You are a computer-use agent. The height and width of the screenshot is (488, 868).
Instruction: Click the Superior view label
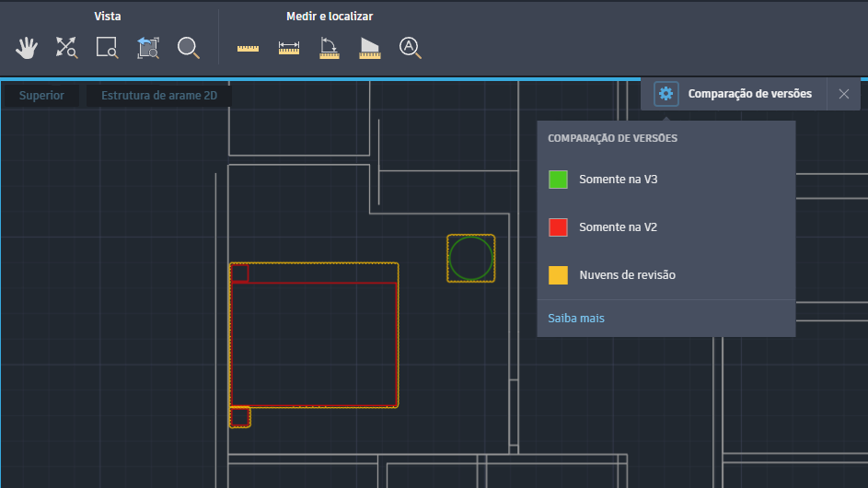pos(41,95)
